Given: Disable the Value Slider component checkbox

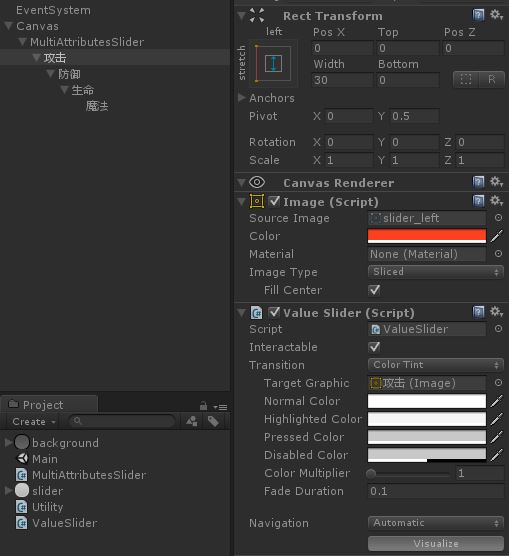Looking at the screenshot, I should [x=274, y=312].
